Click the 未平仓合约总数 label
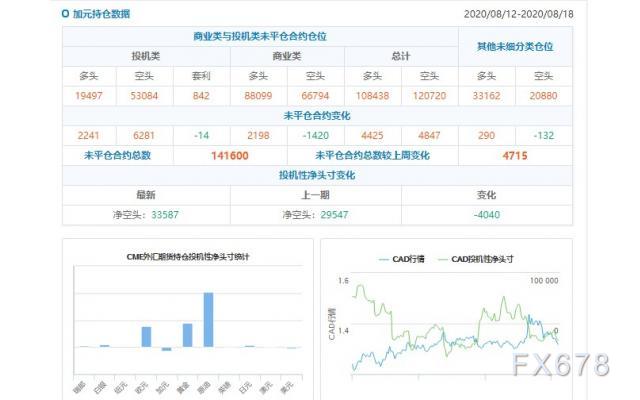Screen dimensions: 640x400 pyautogui.click(x=118, y=156)
